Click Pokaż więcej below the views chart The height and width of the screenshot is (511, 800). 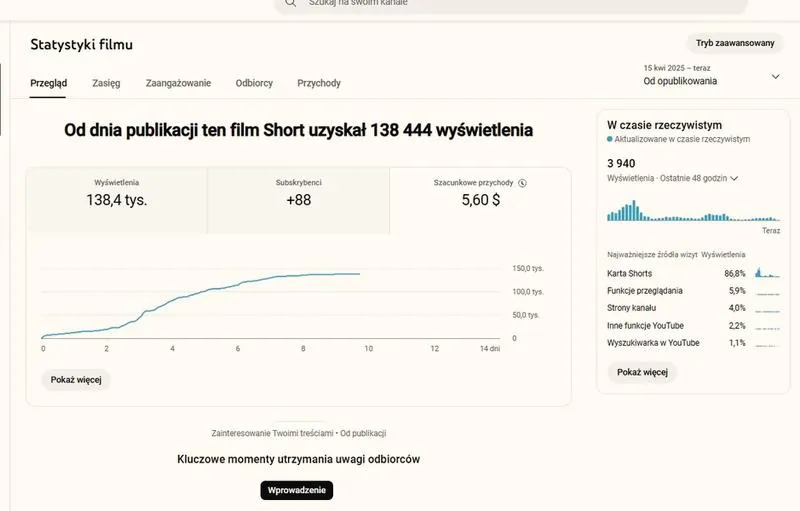(76, 380)
